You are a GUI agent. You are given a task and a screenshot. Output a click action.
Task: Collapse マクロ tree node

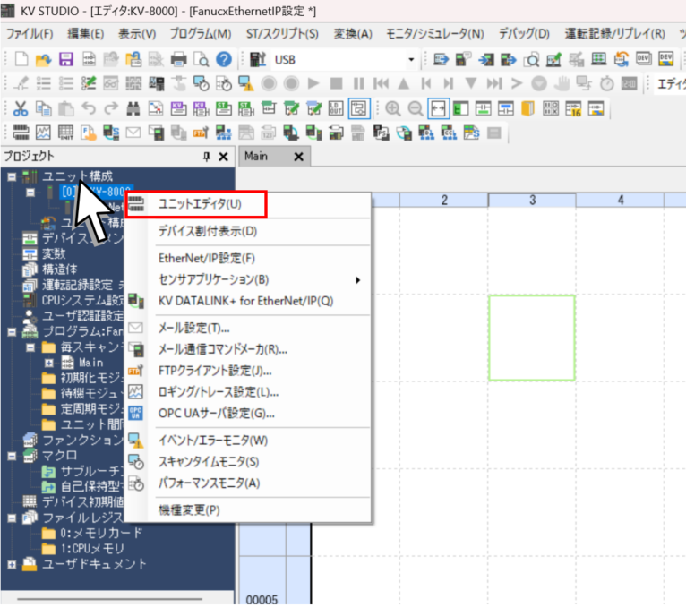[12, 456]
